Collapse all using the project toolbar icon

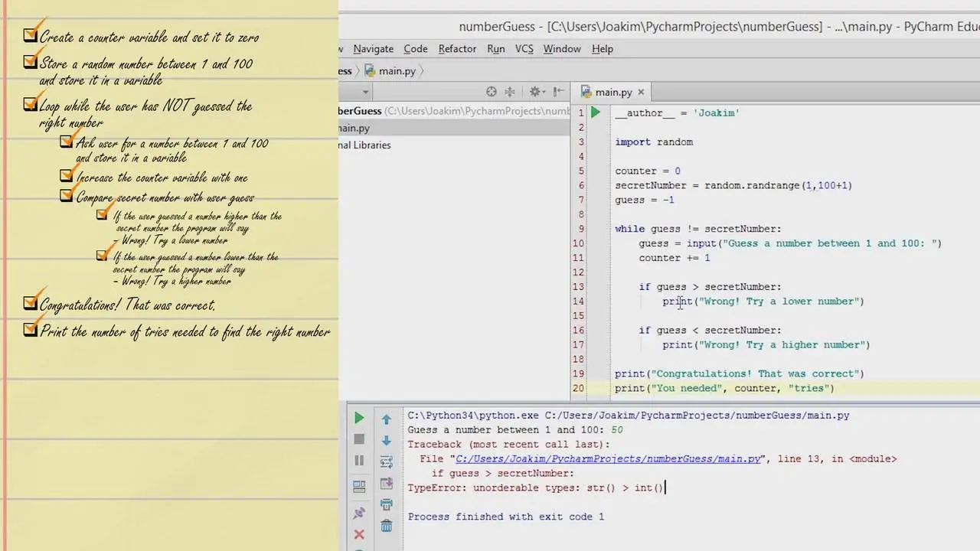510,92
